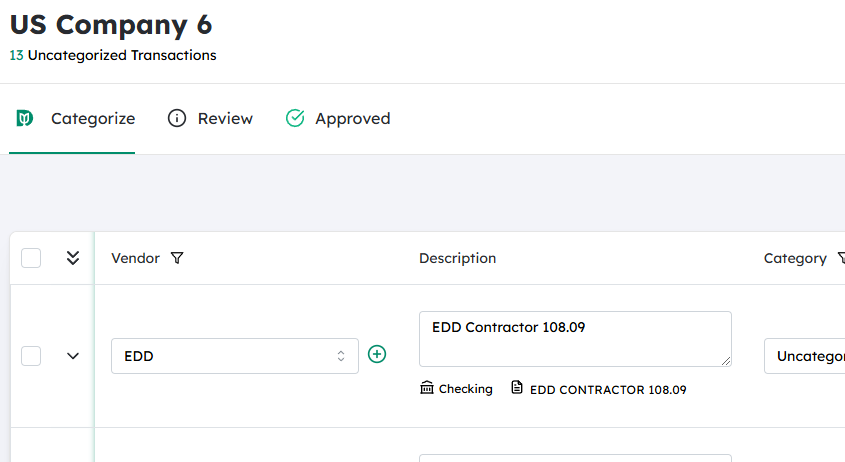Screen dimensions: 845x462
Task: Switch to the Approved tab
Action: (352, 119)
